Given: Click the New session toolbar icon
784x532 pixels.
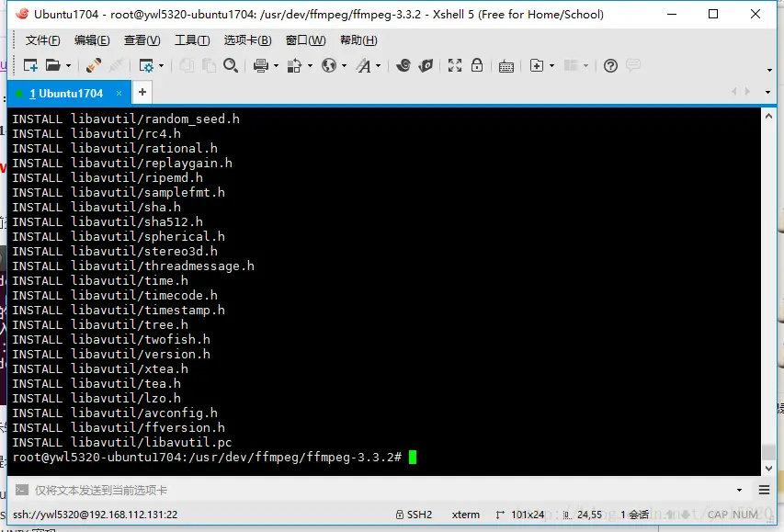Looking at the screenshot, I should (x=30, y=65).
